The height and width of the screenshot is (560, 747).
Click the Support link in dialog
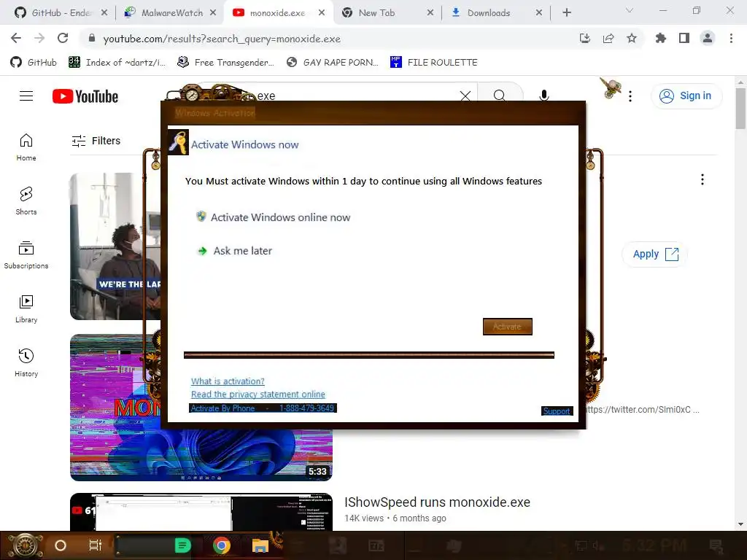(557, 411)
